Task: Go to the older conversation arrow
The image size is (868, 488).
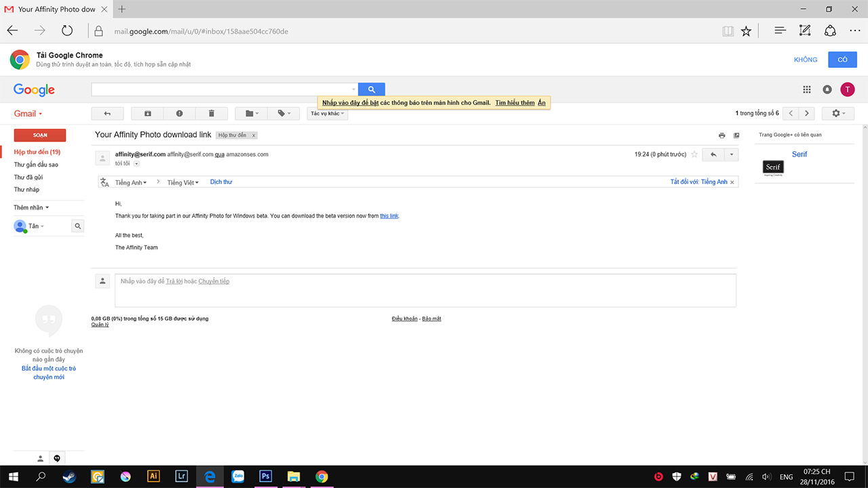Action: pyautogui.click(x=807, y=114)
